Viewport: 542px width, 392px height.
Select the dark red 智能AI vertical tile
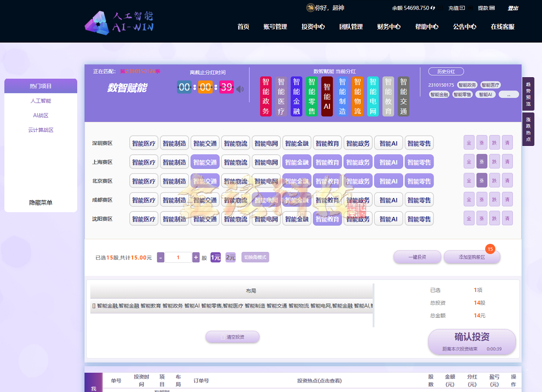(327, 95)
